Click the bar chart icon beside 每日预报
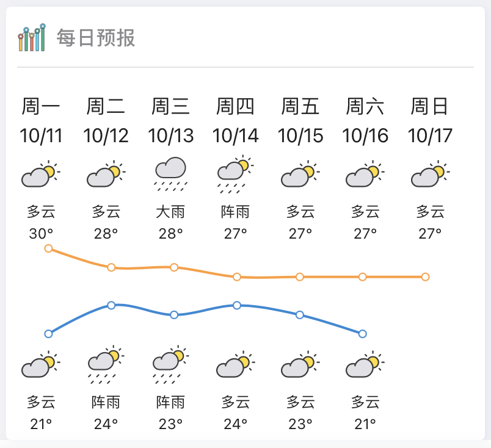The width and height of the screenshot is (491, 448). (32, 38)
